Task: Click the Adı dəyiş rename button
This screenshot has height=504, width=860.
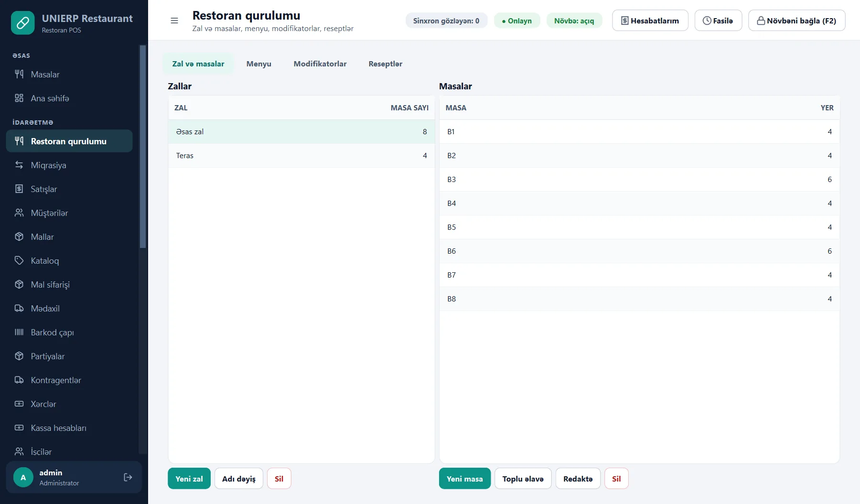Action: 239,479
